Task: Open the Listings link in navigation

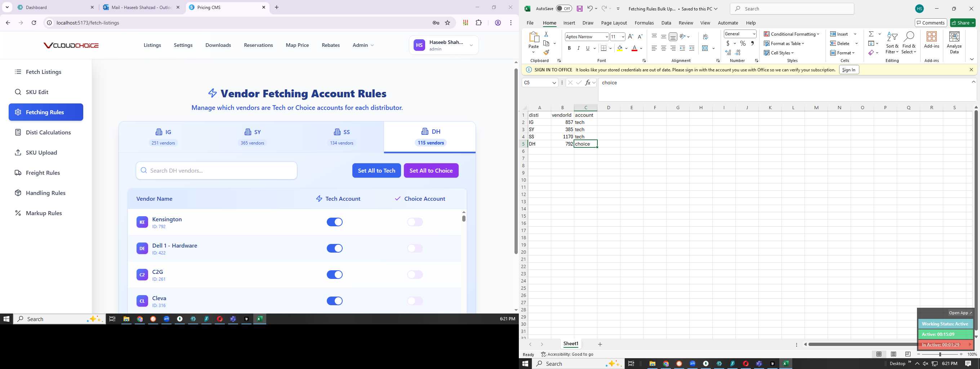Action: click(152, 45)
